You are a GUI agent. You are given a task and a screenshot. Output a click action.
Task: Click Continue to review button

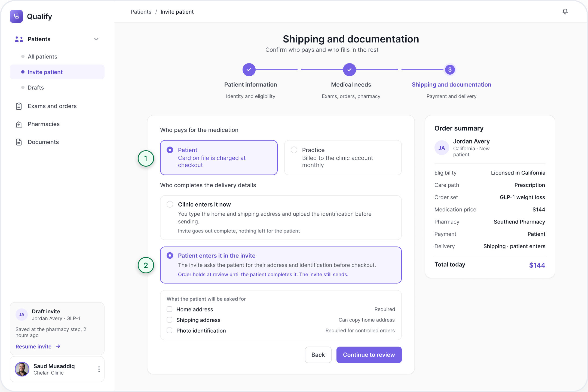point(369,355)
